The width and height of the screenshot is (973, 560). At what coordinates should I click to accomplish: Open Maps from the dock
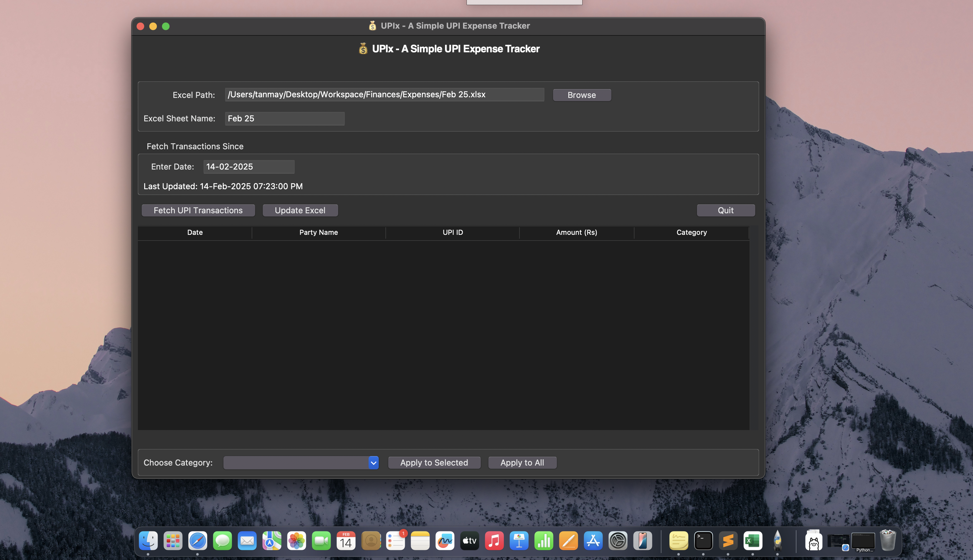272,541
